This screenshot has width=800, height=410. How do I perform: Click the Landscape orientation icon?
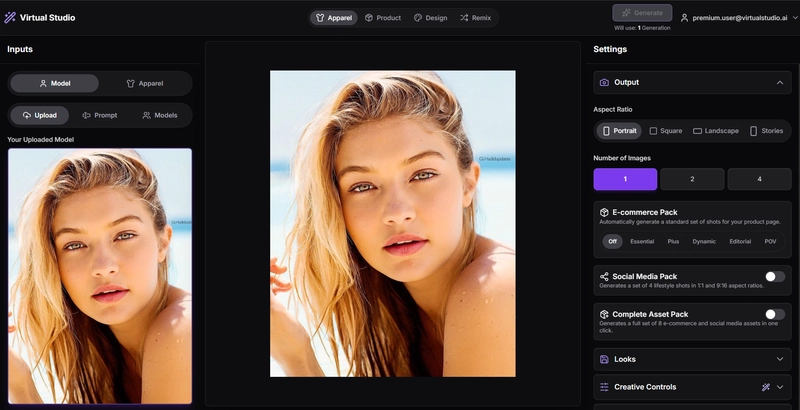697,131
